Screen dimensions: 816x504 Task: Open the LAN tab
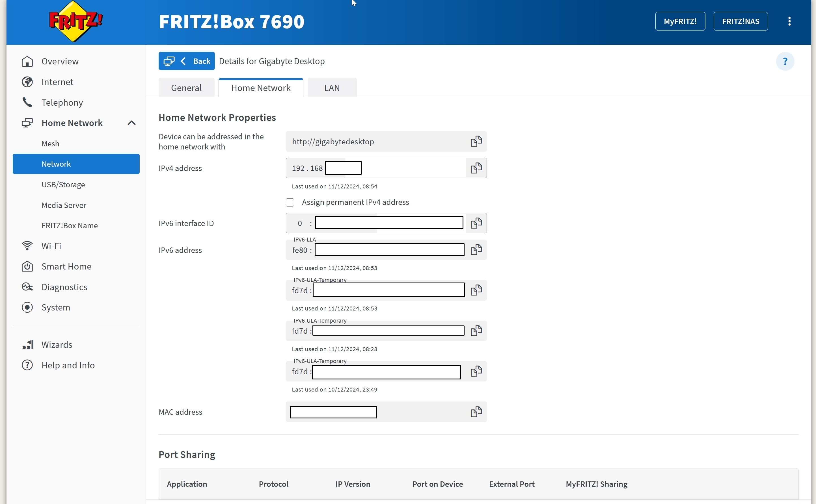click(x=332, y=88)
